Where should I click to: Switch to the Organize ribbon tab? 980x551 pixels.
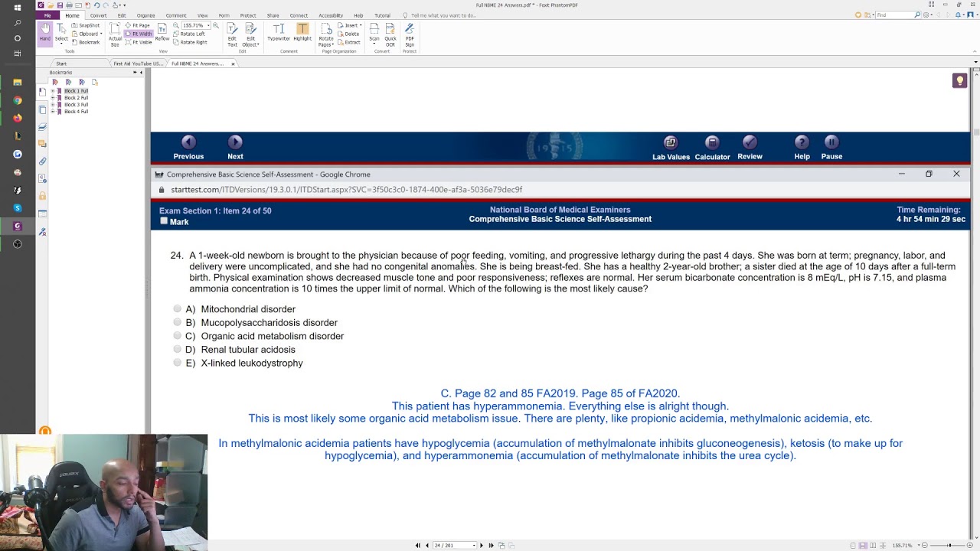click(145, 15)
